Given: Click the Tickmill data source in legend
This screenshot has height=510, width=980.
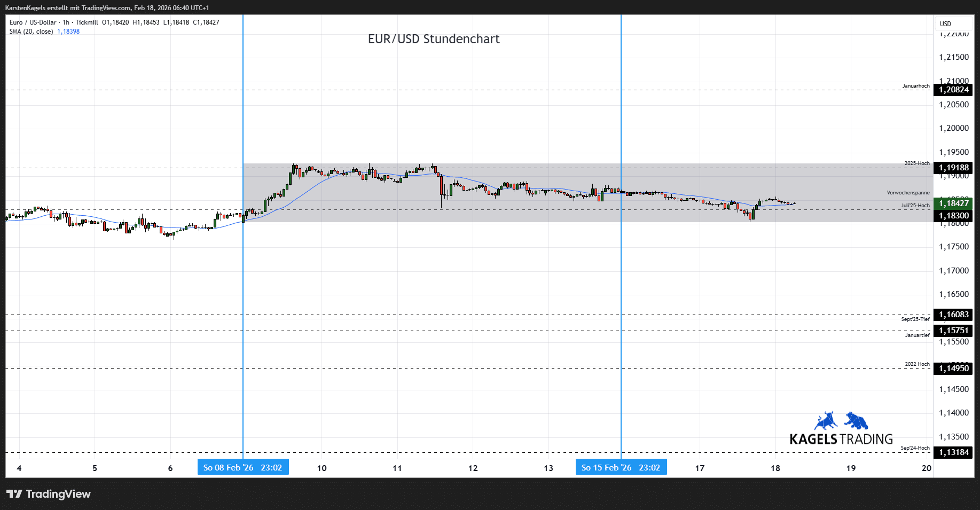Looking at the screenshot, I should coord(87,22).
